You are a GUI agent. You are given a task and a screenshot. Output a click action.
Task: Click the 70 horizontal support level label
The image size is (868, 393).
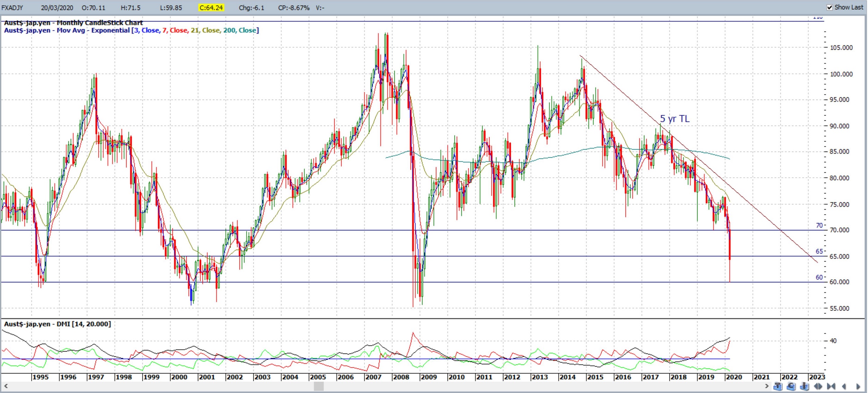point(819,225)
